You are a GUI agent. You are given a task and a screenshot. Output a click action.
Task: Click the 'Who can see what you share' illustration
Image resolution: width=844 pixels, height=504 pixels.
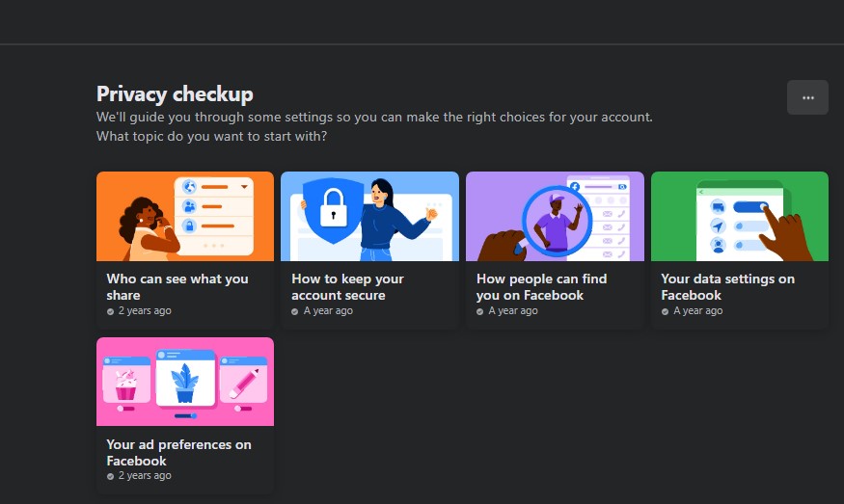[184, 216]
